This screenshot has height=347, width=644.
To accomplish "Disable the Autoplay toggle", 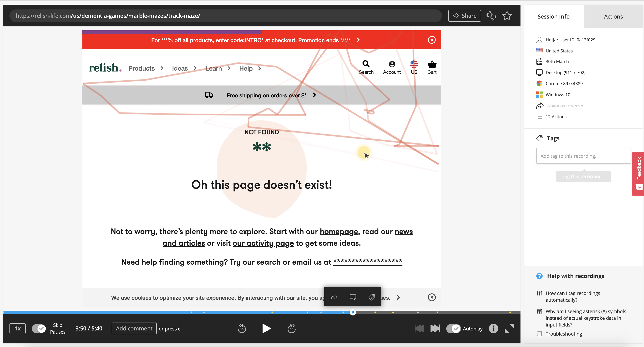I will click(453, 328).
